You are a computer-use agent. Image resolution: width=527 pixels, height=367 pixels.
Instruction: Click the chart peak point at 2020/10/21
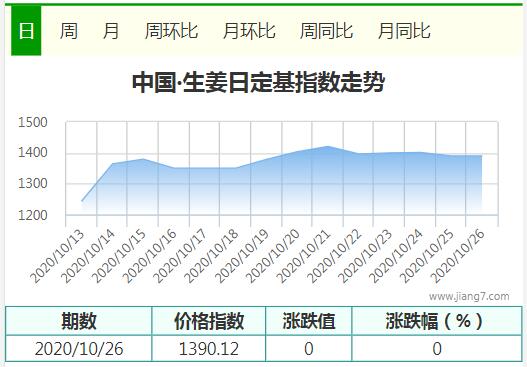[328, 147]
